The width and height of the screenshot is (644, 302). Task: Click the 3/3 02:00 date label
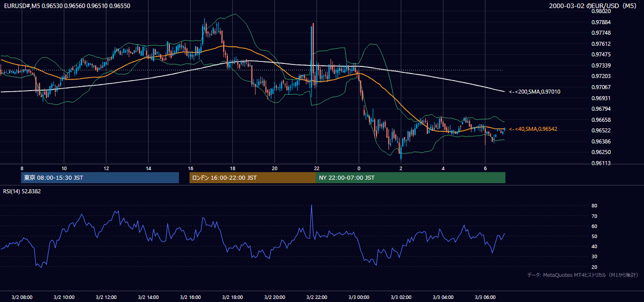click(401, 297)
